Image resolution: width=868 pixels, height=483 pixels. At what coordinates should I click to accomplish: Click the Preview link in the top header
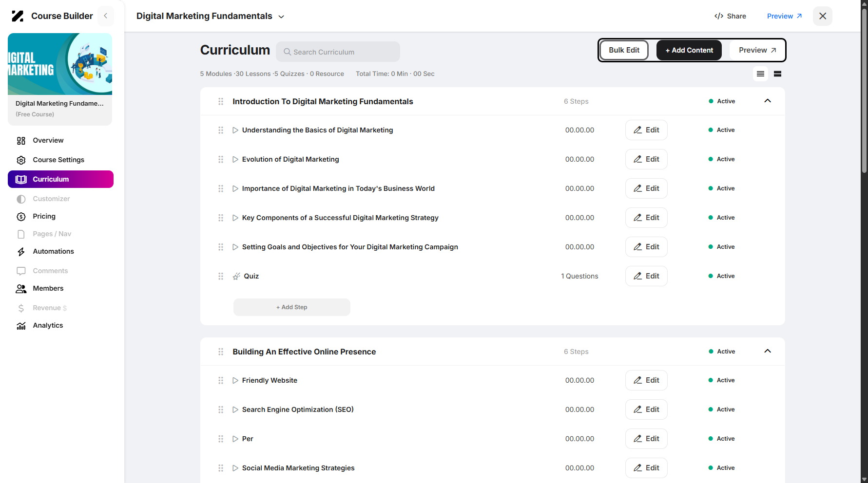click(x=784, y=16)
